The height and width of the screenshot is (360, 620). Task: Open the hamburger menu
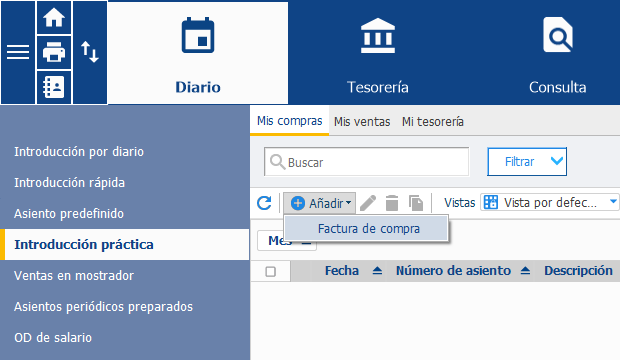coord(18,52)
